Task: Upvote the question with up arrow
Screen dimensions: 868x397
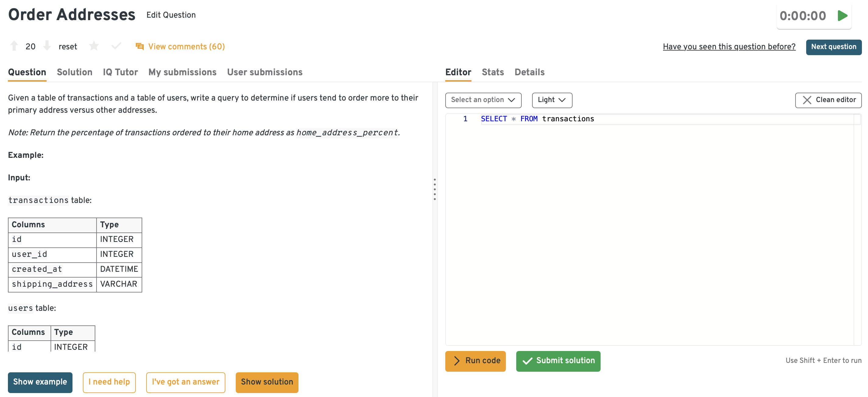Action: (14, 46)
